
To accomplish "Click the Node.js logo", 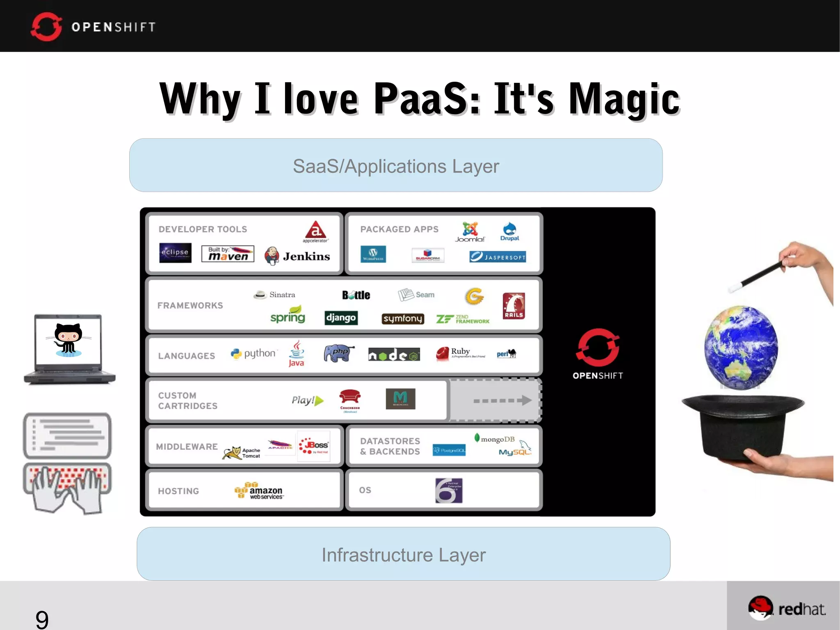I will click(394, 354).
